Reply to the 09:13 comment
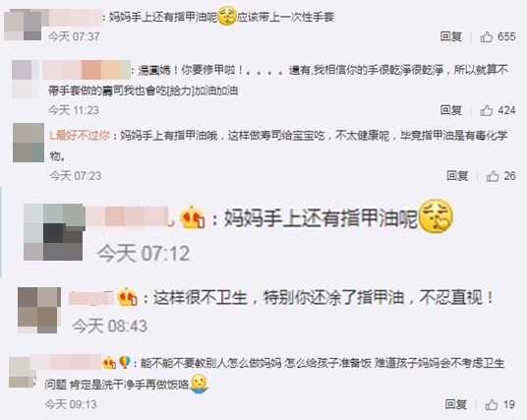Viewport: 527px width, 420px height. click(x=456, y=404)
